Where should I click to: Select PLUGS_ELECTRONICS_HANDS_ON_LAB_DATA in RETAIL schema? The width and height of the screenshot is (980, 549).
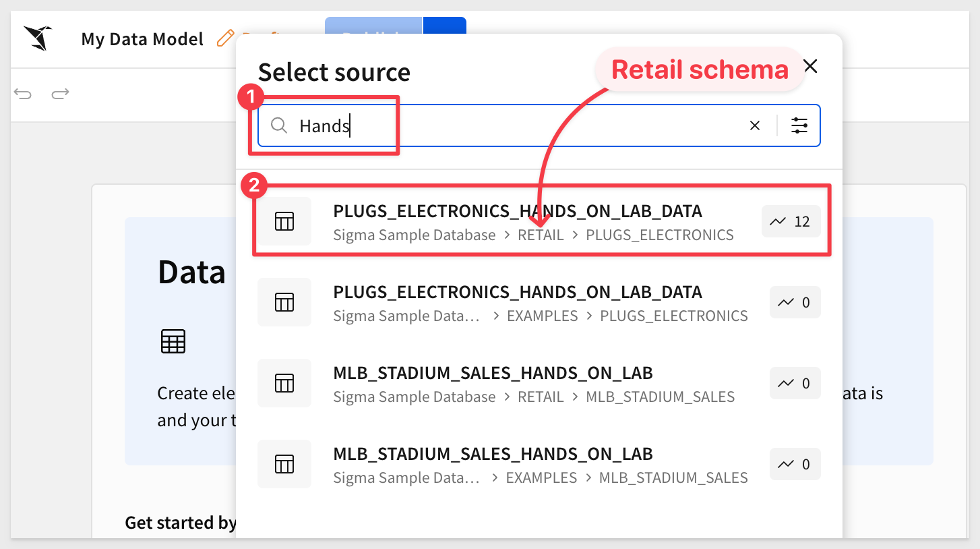click(539, 221)
